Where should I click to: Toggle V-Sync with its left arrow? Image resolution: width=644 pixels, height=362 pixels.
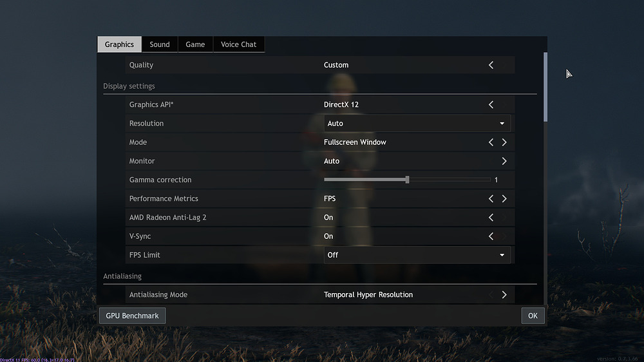(491, 236)
